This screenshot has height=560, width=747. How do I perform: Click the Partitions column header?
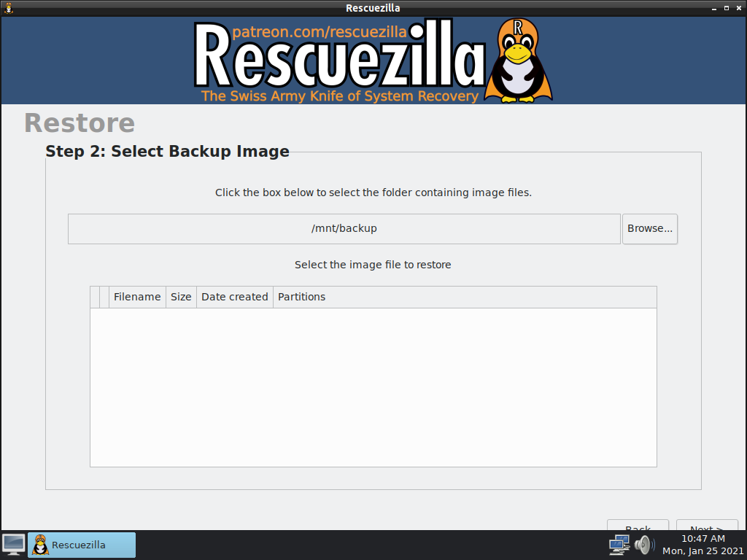coord(465,297)
